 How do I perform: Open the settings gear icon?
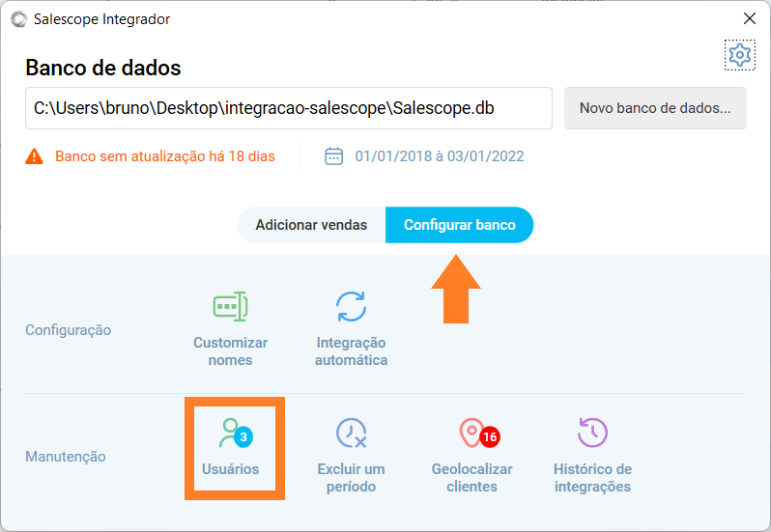(739, 55)
